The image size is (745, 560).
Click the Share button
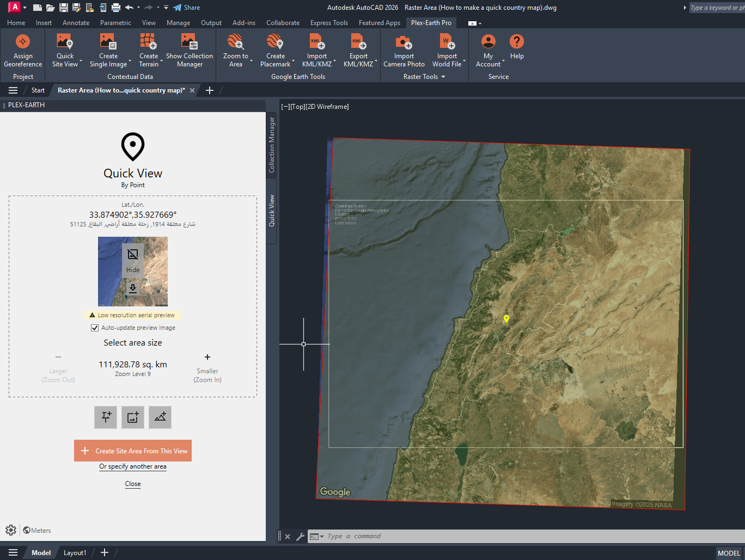point(187,8)
